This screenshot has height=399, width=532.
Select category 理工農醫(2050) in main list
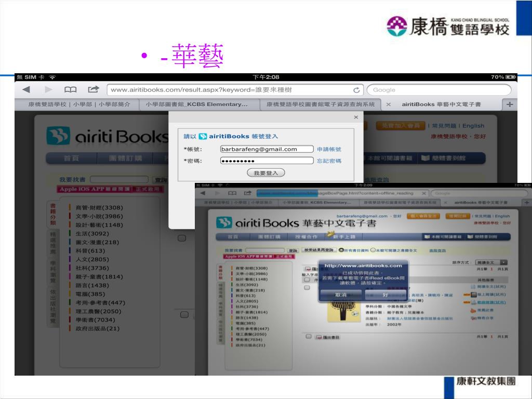point(98,312)
